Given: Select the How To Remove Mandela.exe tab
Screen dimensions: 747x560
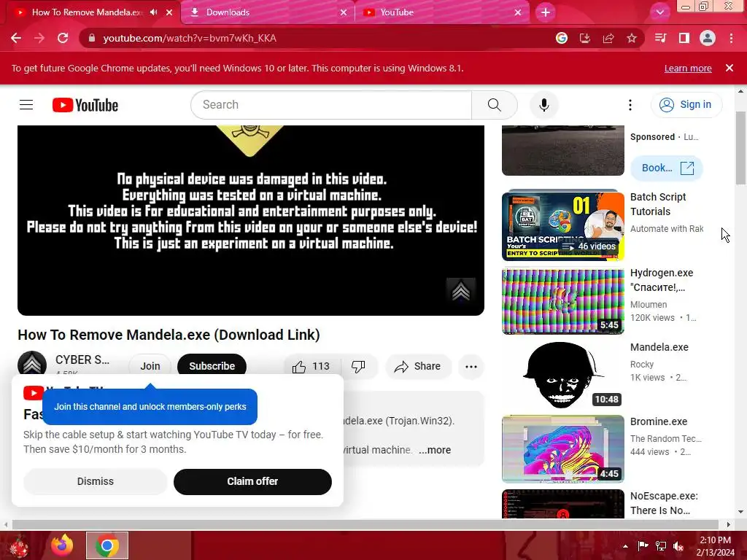Looking at the screenshot, I should pos(86,12).
